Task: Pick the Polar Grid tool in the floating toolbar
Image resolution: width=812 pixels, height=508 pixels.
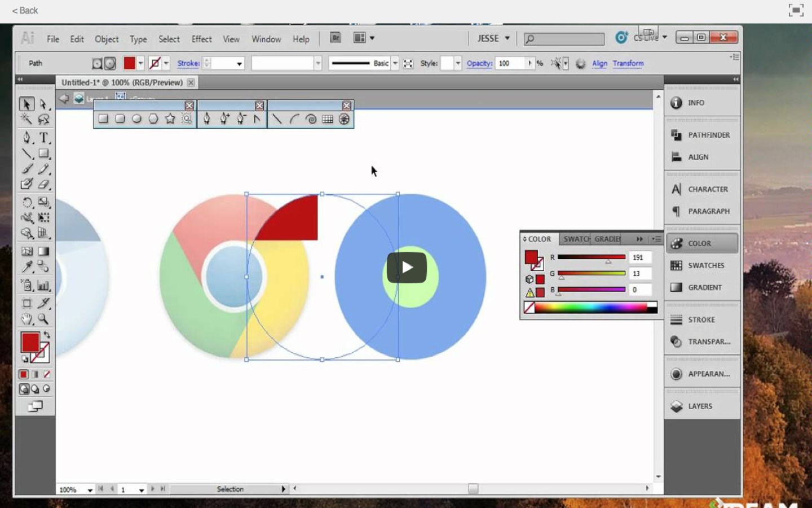Action: 345,119
